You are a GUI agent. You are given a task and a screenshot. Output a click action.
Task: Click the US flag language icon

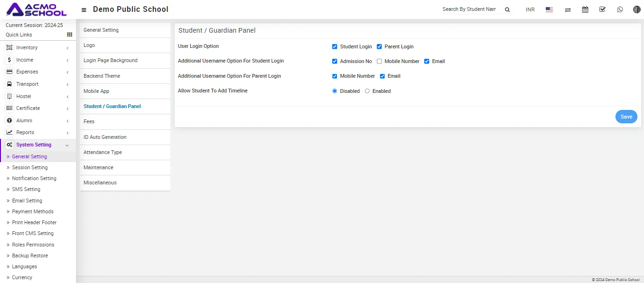pos(549,9)
